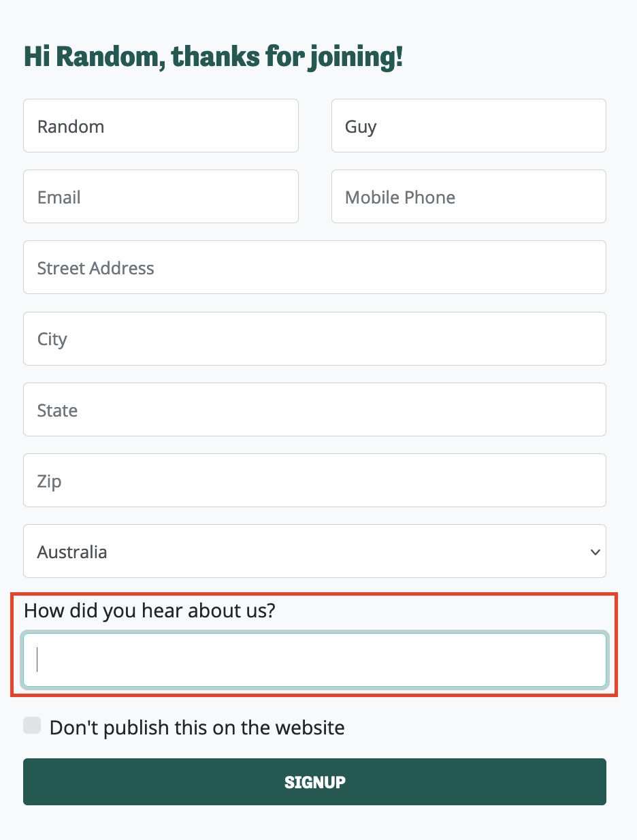637x840 pixels.
Task: Click the dropdown chevron next to Australia
Action: [x=594, y=551]
